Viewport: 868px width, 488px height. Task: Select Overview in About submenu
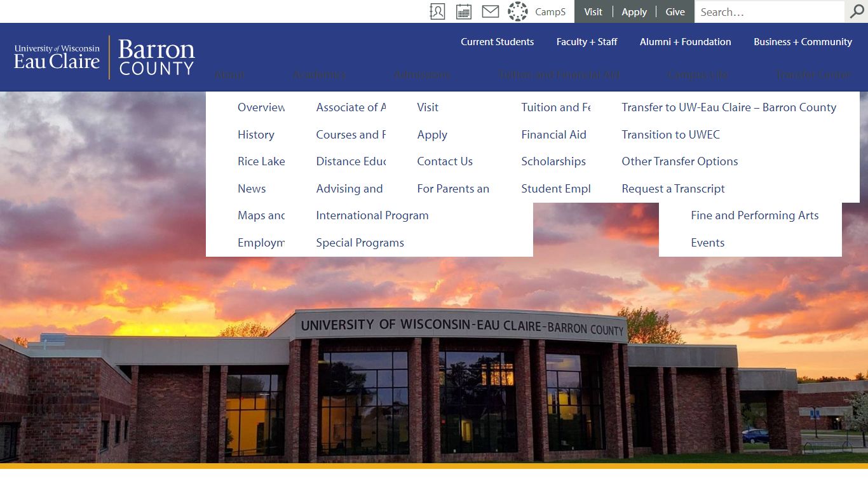click(261, 107)
